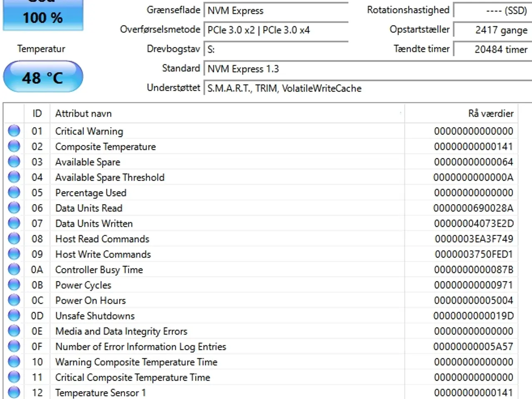This screenshot has width=532, height=399.
Task: Click the Opstartstæller field showing 2417 gange
Action: coord(493,30)
